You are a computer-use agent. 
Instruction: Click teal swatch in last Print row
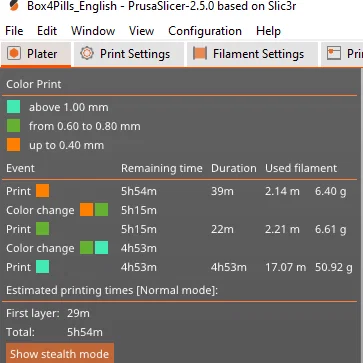click(x=43, y=267)
